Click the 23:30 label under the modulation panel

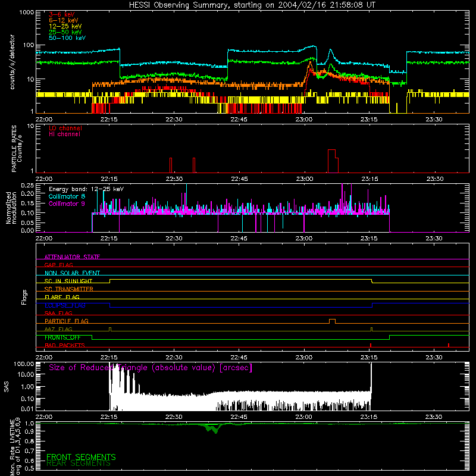coord(434,239)
